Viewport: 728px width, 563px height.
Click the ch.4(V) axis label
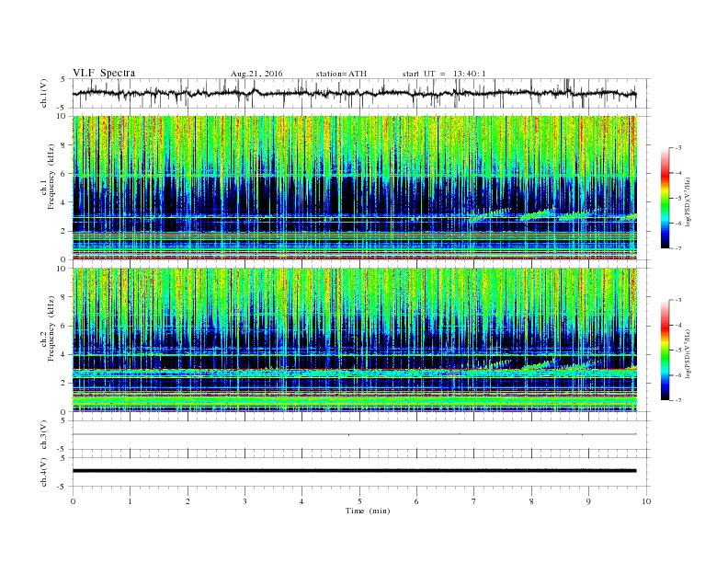click(x=44, y=472)
